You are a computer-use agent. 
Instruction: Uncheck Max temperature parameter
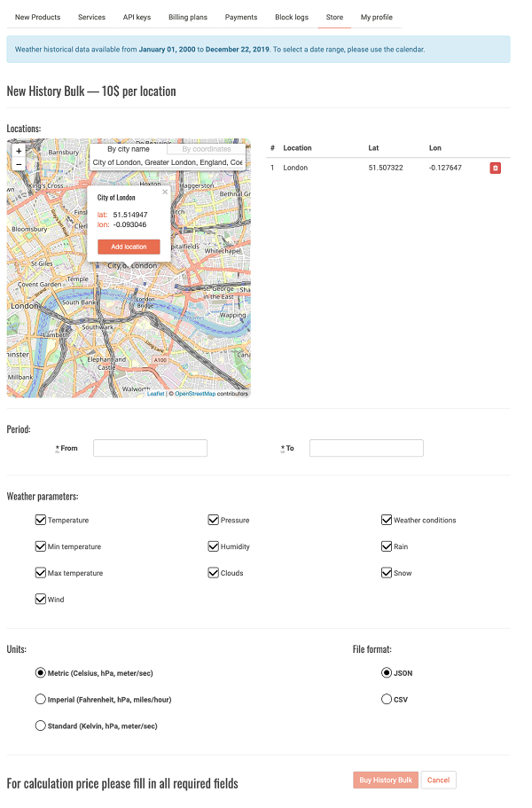(x=41, y=572)
